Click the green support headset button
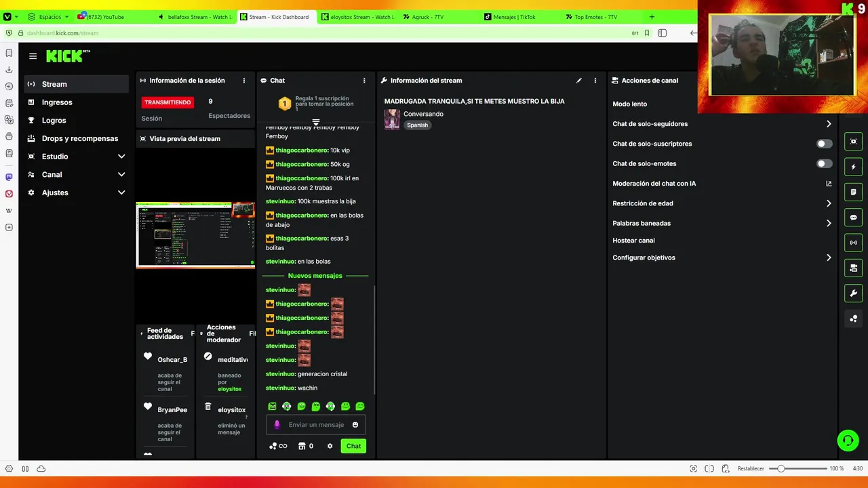The width and height of the screenshot is (868, 488). point(848,441)
